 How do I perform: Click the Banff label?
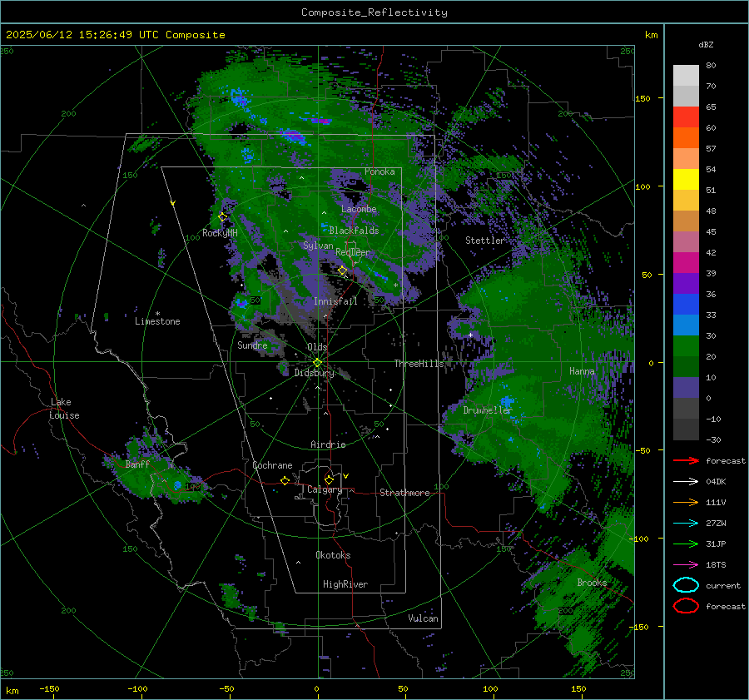(137, 464)
